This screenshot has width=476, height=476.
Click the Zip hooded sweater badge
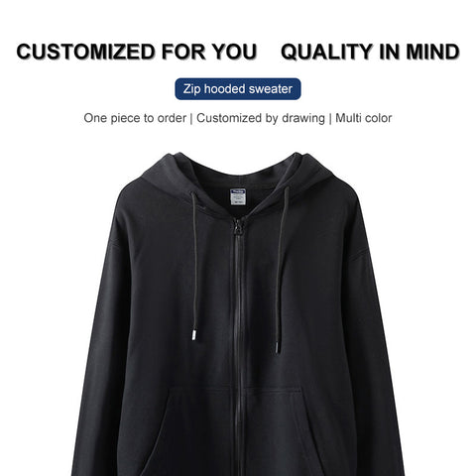(x=238, y=89)
